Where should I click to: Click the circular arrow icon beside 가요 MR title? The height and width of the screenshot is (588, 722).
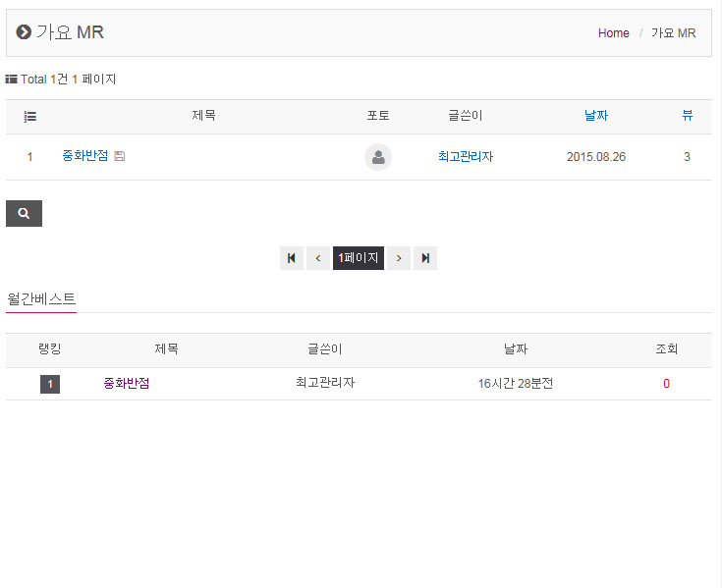coord(24,32)
